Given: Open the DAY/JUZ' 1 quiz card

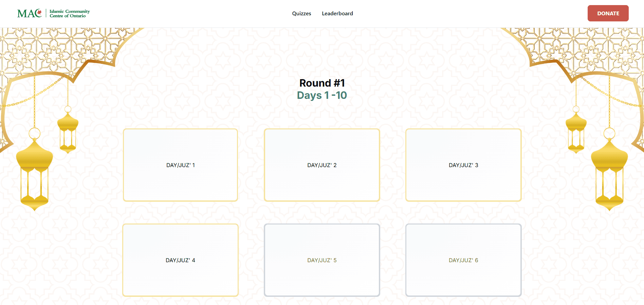Looking at the screenshot, I should (x=180, y=165).
